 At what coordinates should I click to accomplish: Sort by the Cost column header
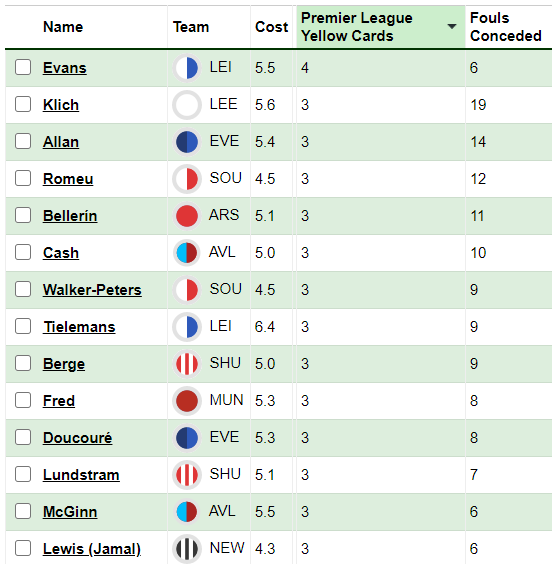(x=272, y=27)
